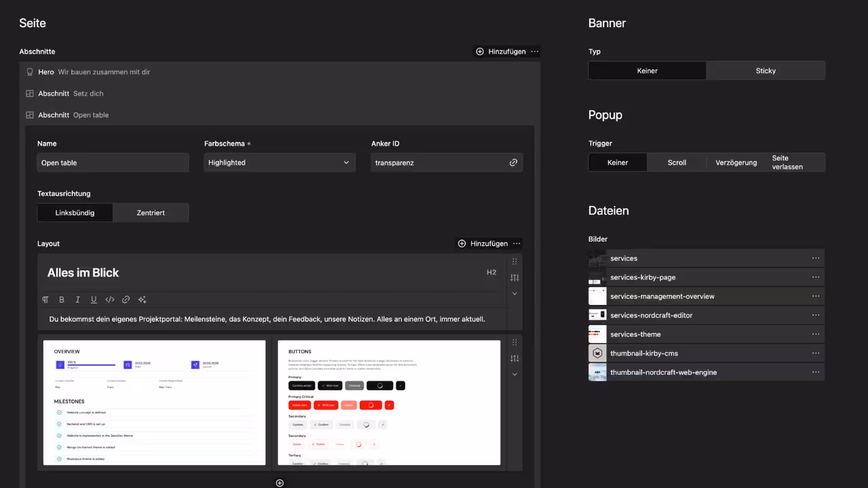The width and height of the screenshot is (868, 488).
Task: Open the Abschnitte options three-dot menu
Action: [535, 52]
